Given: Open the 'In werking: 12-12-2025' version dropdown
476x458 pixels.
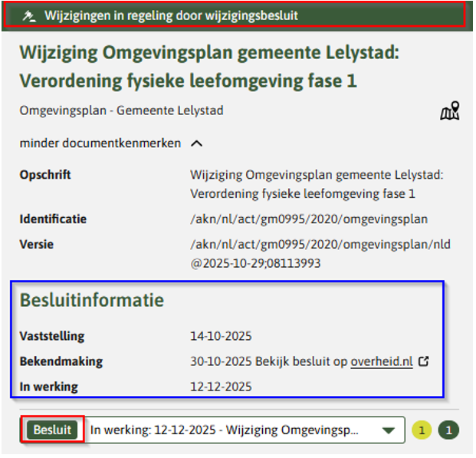Looking at the screenshot, I should 230,430.
